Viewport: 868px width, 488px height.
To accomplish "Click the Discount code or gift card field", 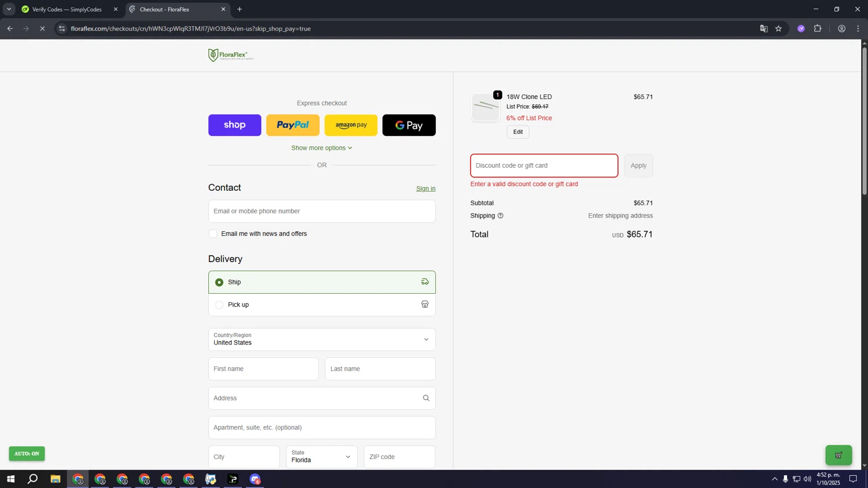I will click(544, 165).
